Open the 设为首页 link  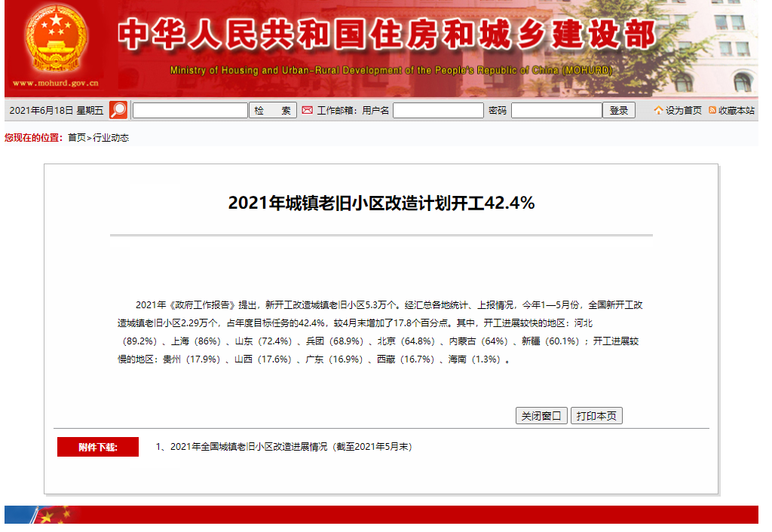coord(683,111)
